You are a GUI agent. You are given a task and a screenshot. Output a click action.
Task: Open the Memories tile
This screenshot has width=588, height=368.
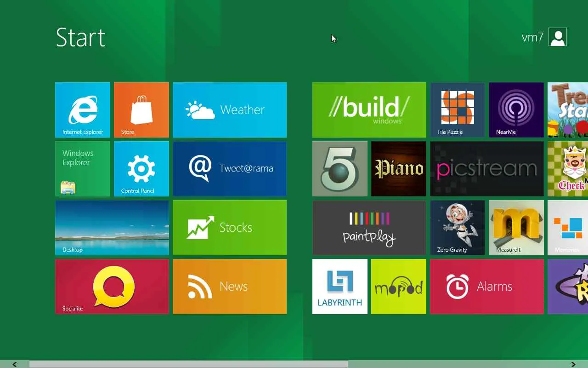click(568, 228)
